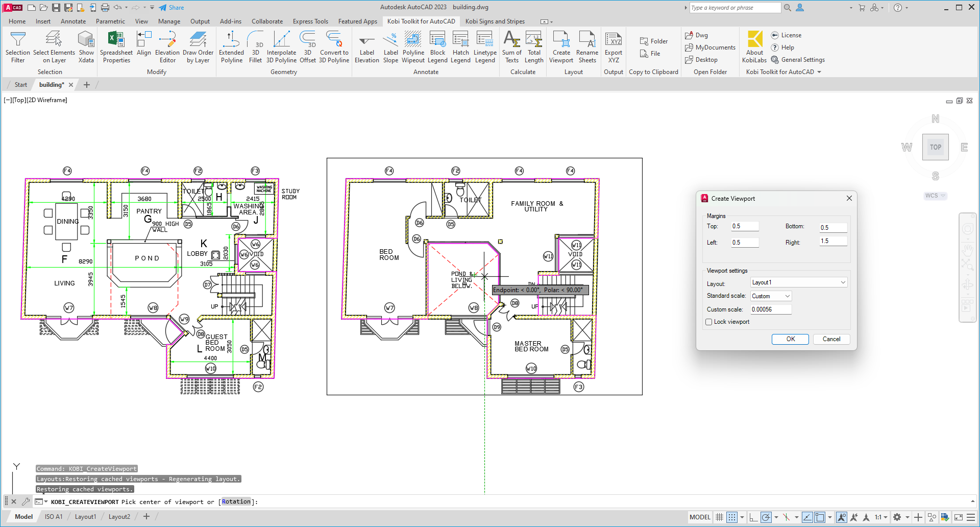Open the Polyline Wipeout tool
The height and width of the screenshot is (527, 980).
(413, 47)
